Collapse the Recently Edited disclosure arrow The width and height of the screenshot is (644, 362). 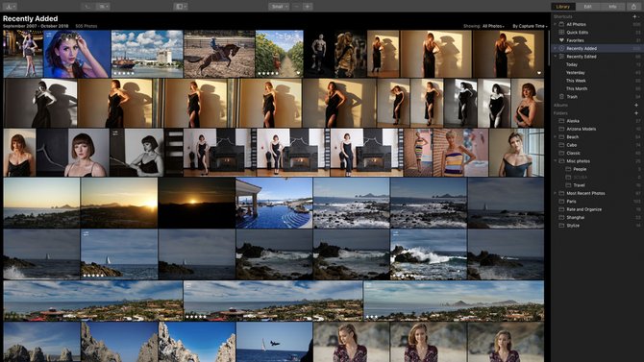pos(556,57)
